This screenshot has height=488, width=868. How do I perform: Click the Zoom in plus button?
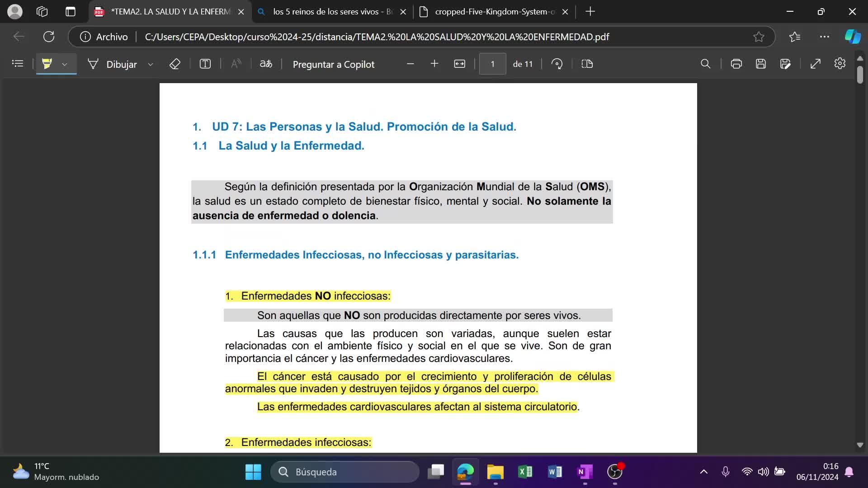(434, 64)
